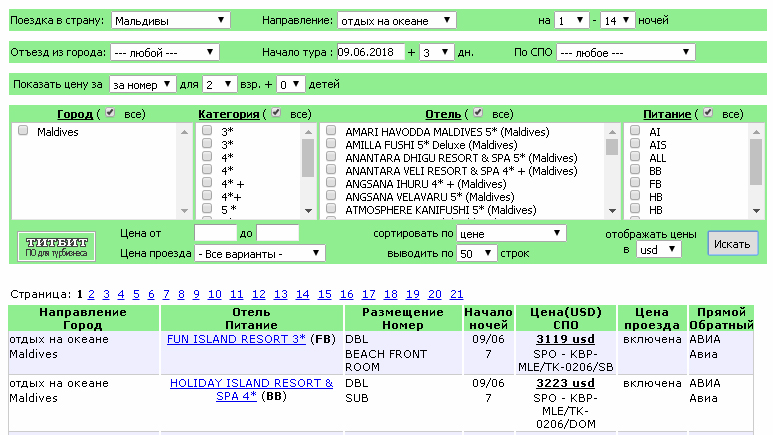Change the display currency usd dropdown
Image resolution: width=773 pixels, height=435 pixels.
658,249
